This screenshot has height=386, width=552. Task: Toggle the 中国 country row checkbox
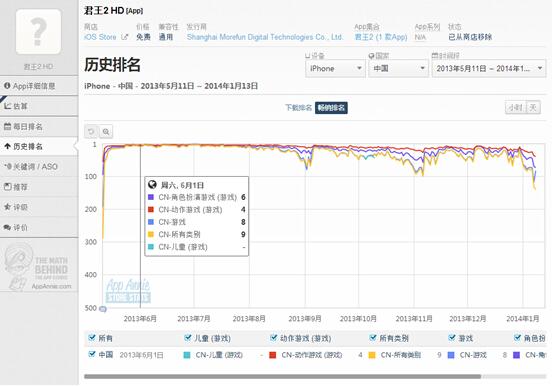pyautogui.click(x=92, y=354)
